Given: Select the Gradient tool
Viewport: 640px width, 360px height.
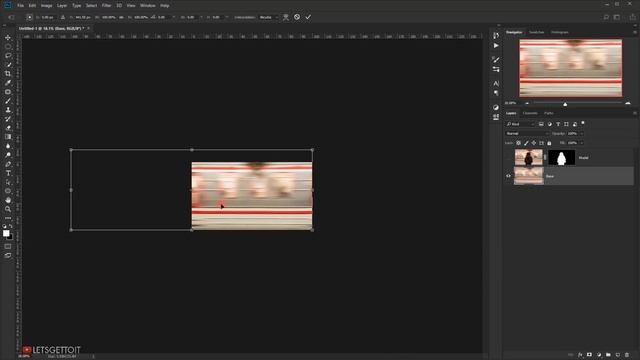Looking at the screenshot, I should click(x=8, y=137).
